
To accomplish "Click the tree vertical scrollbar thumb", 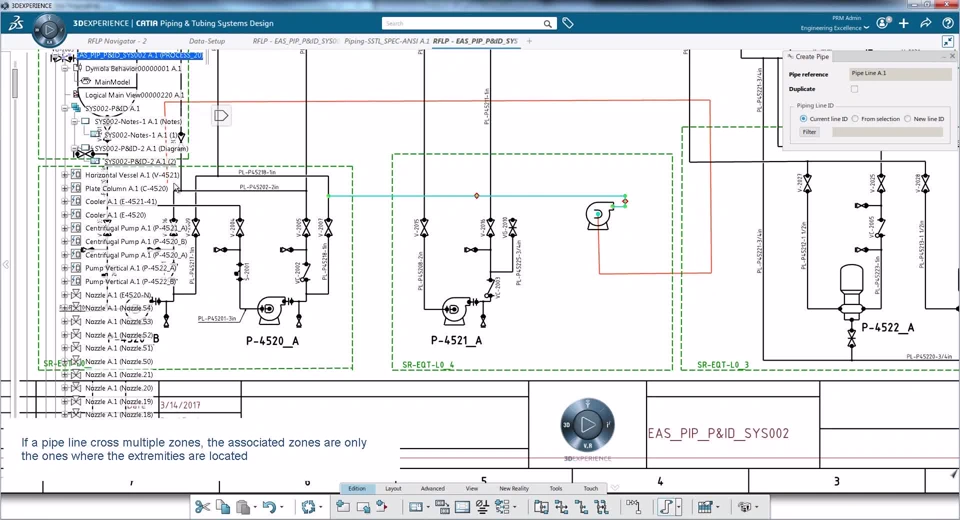I will (15, 83).
